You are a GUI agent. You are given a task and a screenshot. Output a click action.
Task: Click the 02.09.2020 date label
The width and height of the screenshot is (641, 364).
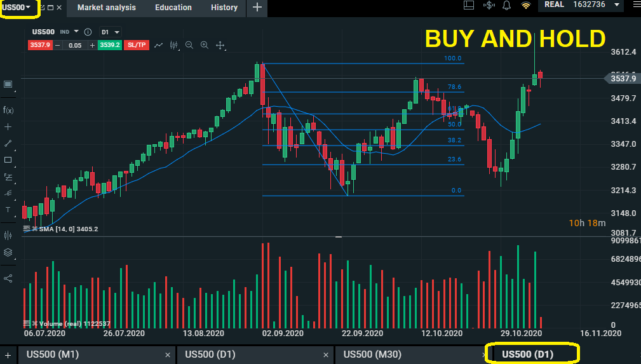[283, 334]
